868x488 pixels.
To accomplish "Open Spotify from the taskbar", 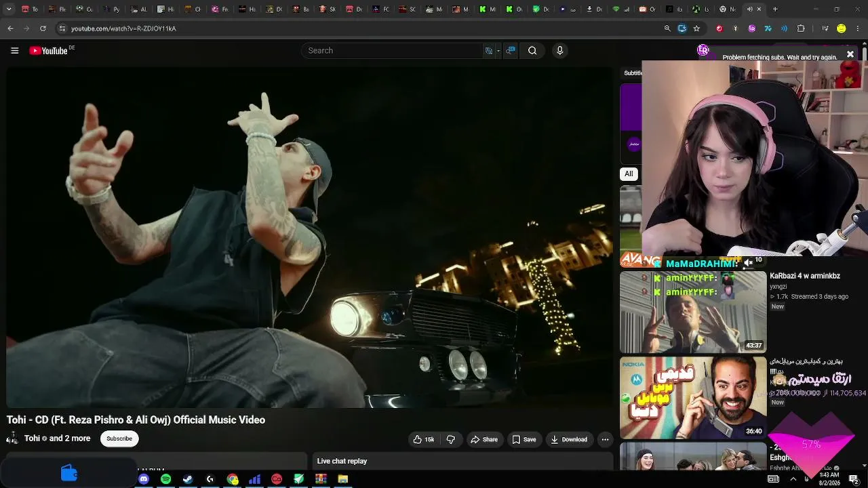I will 166,479.
